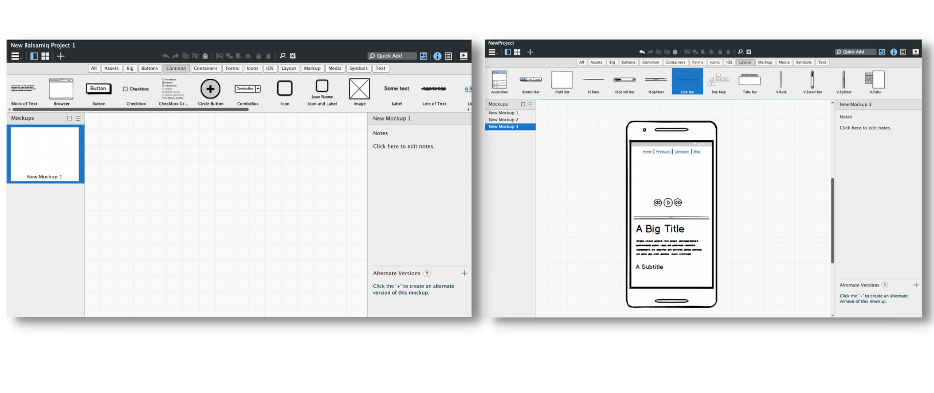This screenshot has height=393, width=934.
Task: Click vertical canvas scrollbar in NewProject window
Action: [832, 220]
